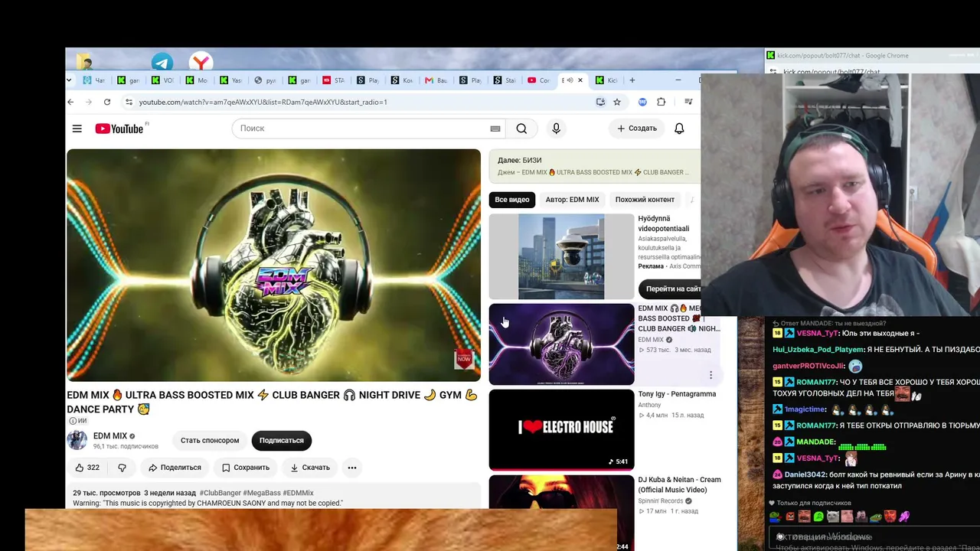This screenshot has height=551, width=980.
Task: Open Chrome extensions puzzle icon
Action: 661,102
